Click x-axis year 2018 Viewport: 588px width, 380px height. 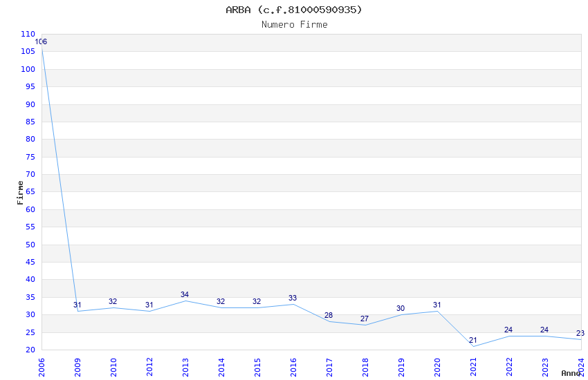coord(366,368)
